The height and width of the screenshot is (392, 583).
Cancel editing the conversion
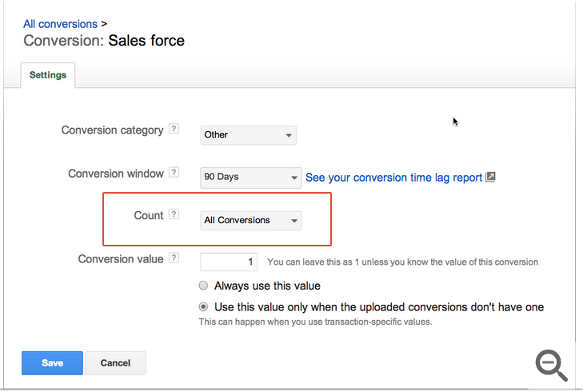115,363
